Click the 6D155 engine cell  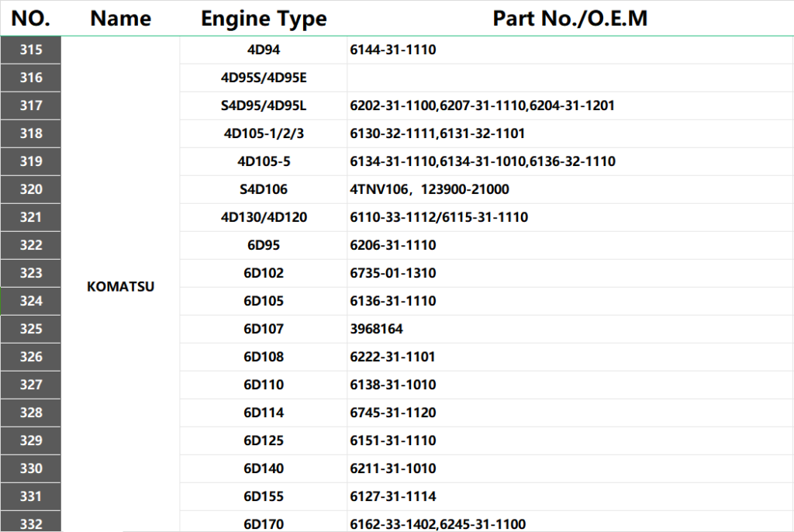pos(264,496)
